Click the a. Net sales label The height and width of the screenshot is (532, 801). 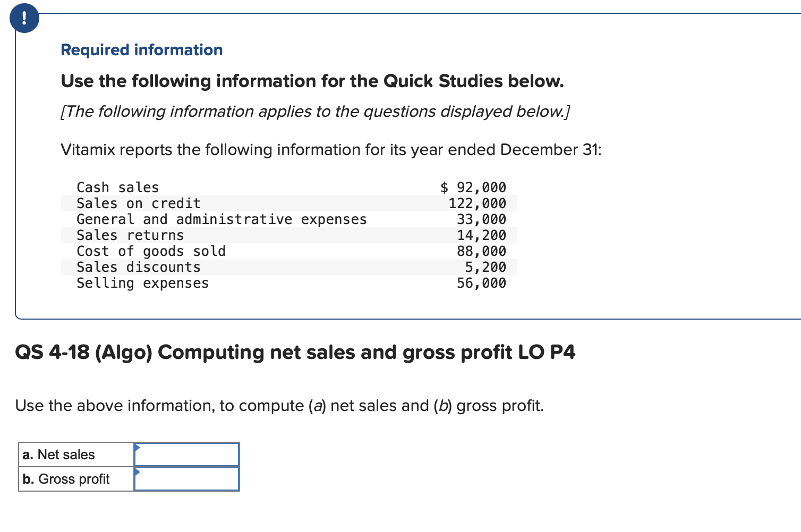pyautogui.click(x=58, y=454)
